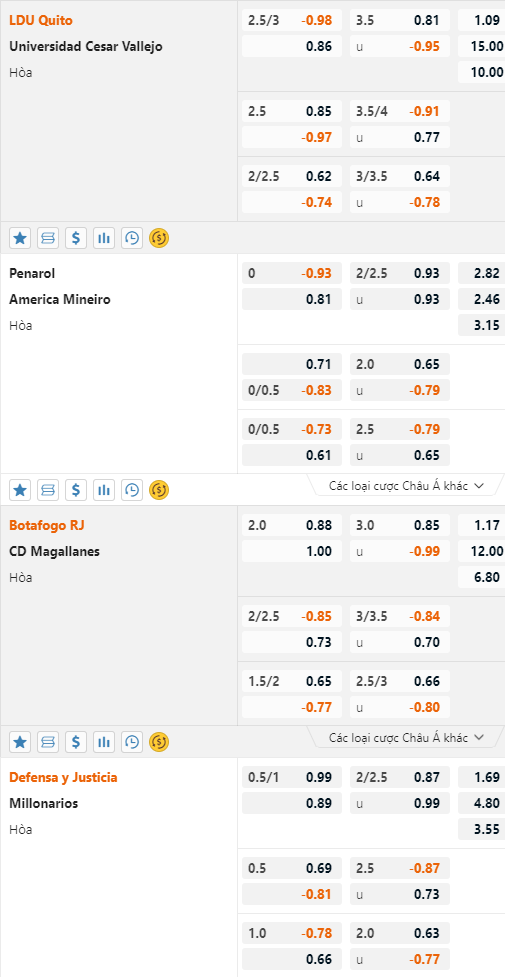Screen dimensions: 505x977
Task: Favorite the LDU Quito match with star icon
Action: tap(20, 237)
